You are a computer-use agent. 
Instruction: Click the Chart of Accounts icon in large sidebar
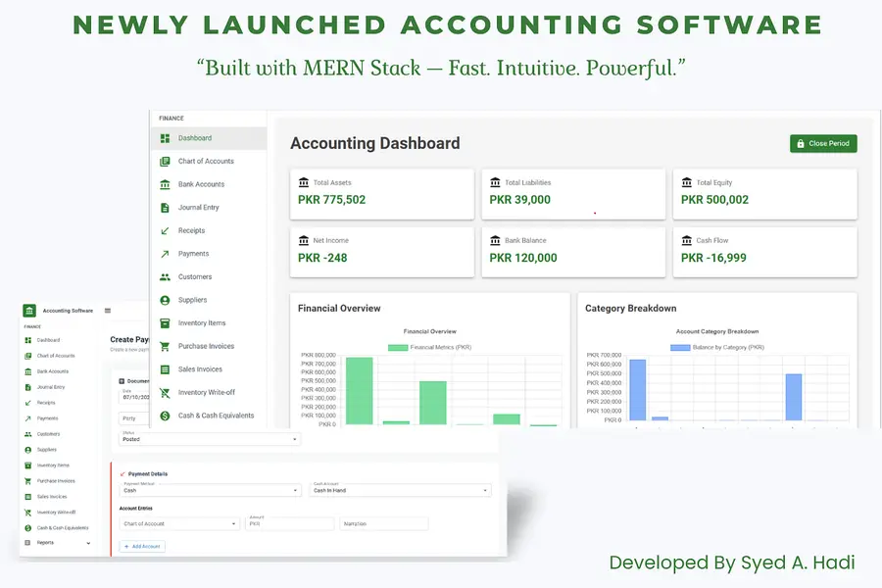coord(165,162)
